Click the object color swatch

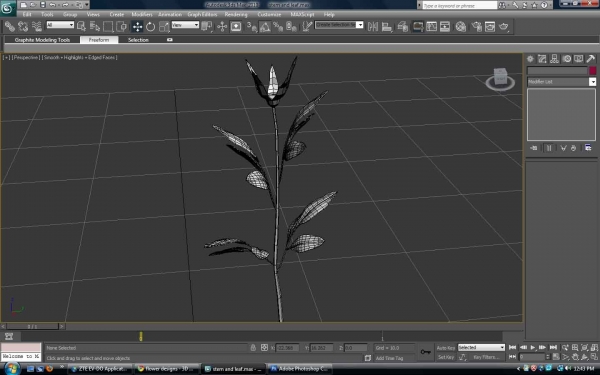point(592,70)
